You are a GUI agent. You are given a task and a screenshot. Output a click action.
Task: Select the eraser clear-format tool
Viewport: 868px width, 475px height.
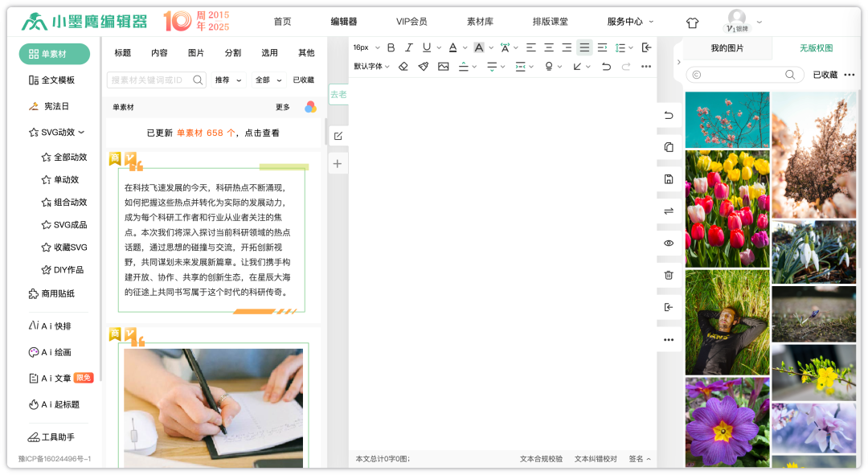pyautogui.click(x=403, y=66)
